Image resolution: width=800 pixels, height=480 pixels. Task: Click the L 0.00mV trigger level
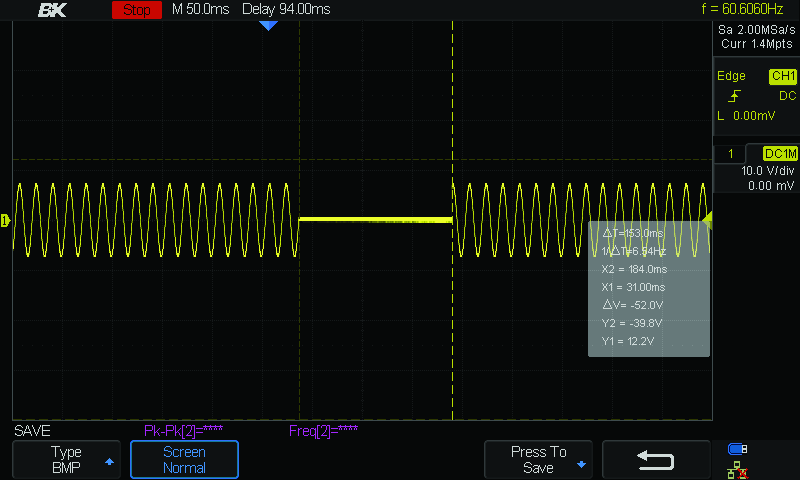(x=746, y=116)
